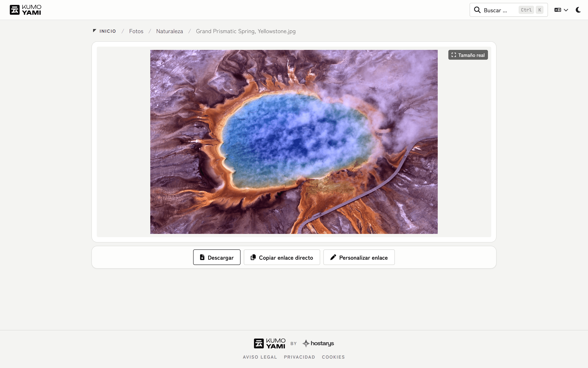Open the PRIVACIDAD footer link
The width and height of the screenshot is (588, 368).
[299, 357]
